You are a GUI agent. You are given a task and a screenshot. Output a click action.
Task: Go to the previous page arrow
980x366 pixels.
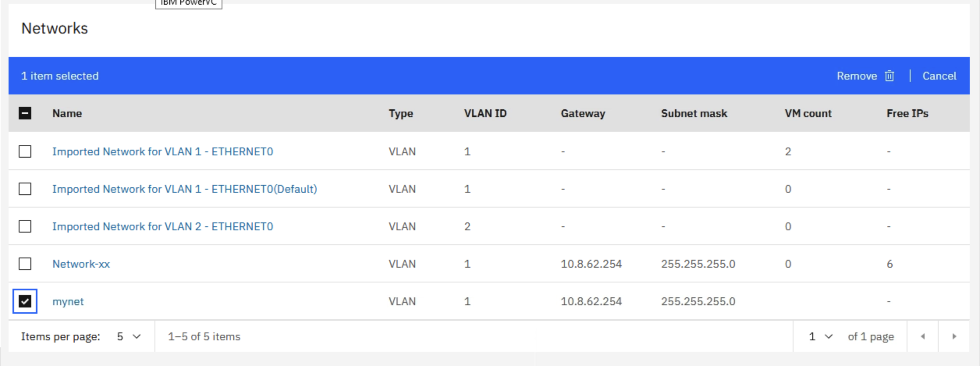[923, 336]
